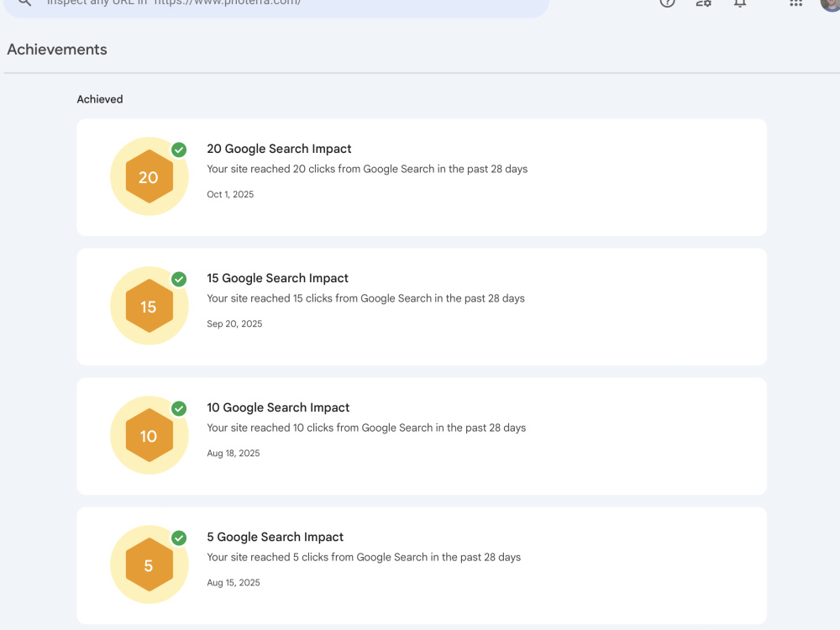Open the user settings person-gear icon
This screenshot has height=630, width=840.
tap(703, 3)
